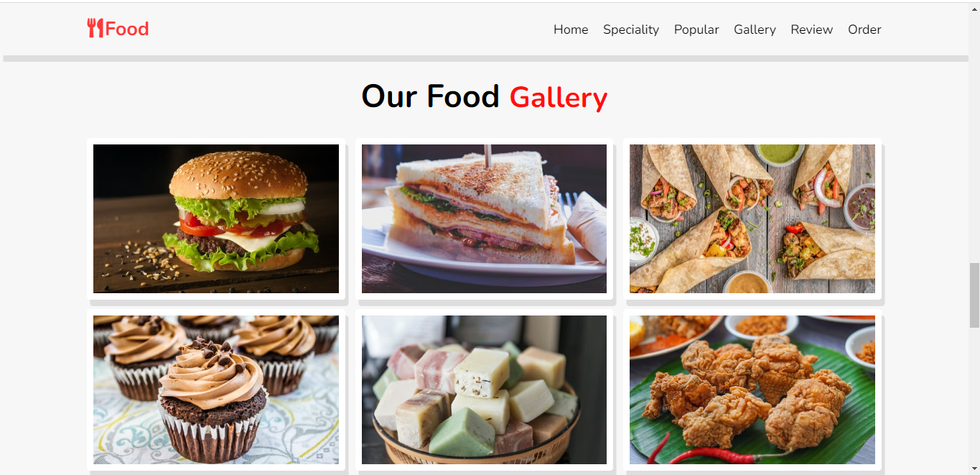Click the Order nav link
The image size is (980, 475).
(x=864, y=29)
